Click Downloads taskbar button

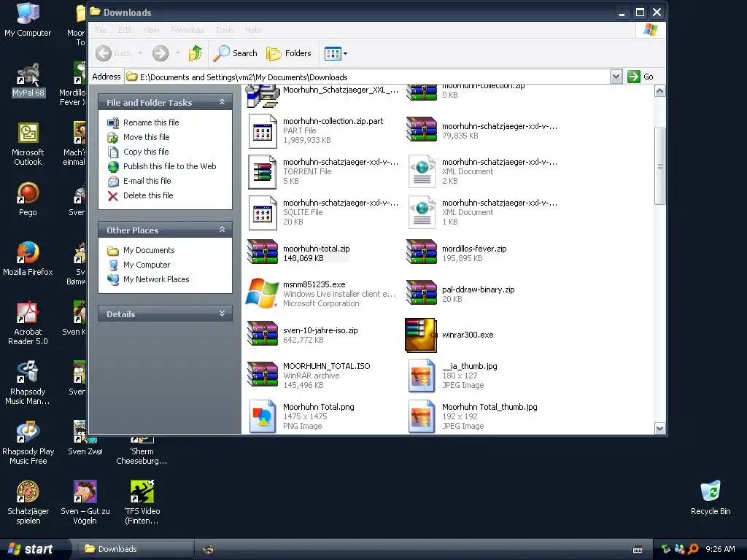point(135,549)
